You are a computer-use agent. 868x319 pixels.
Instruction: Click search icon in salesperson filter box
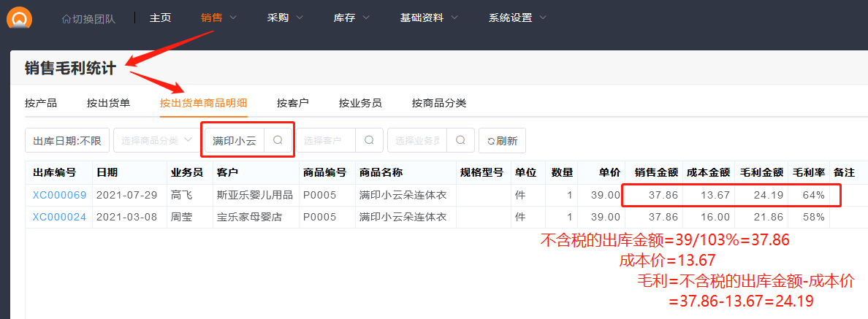(460, 140)
